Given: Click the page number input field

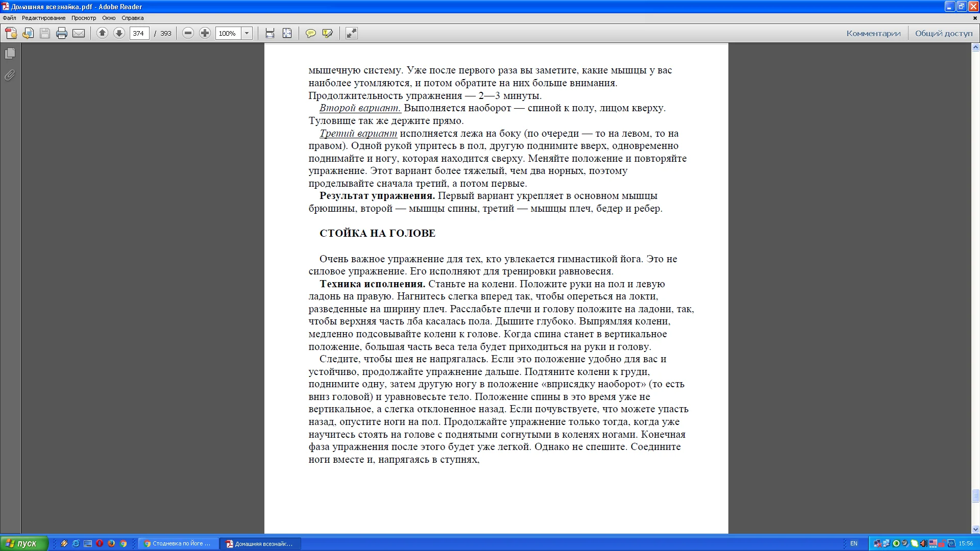Looking at the screenshot, I should [x=139, y=33].
